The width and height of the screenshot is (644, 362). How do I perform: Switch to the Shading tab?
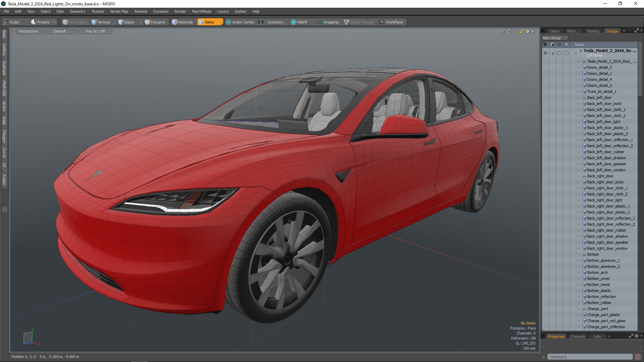593,31
